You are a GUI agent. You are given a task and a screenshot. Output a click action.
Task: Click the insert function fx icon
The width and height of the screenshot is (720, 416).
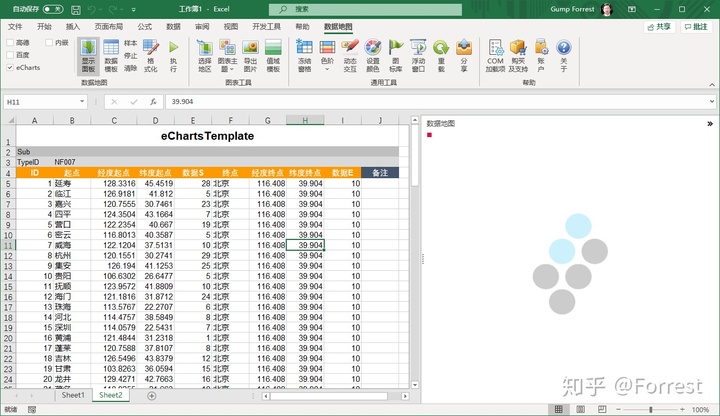click(153, 102)
